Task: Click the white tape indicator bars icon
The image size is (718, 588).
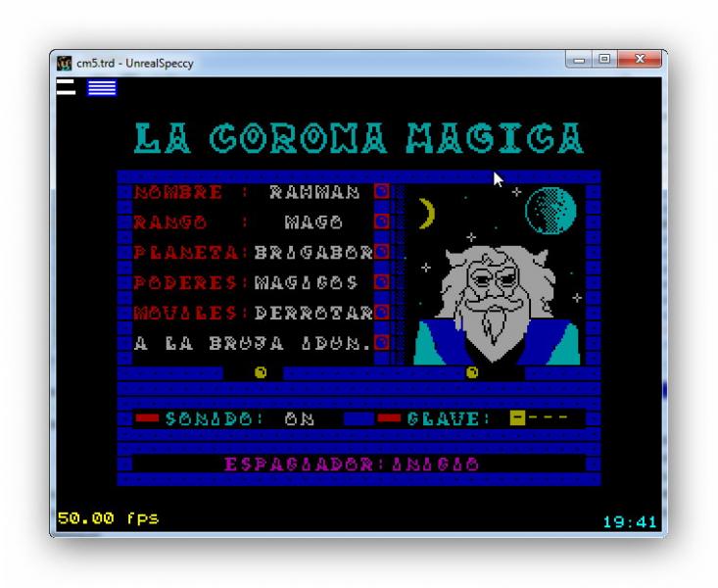Action: [x=66, y=88]
